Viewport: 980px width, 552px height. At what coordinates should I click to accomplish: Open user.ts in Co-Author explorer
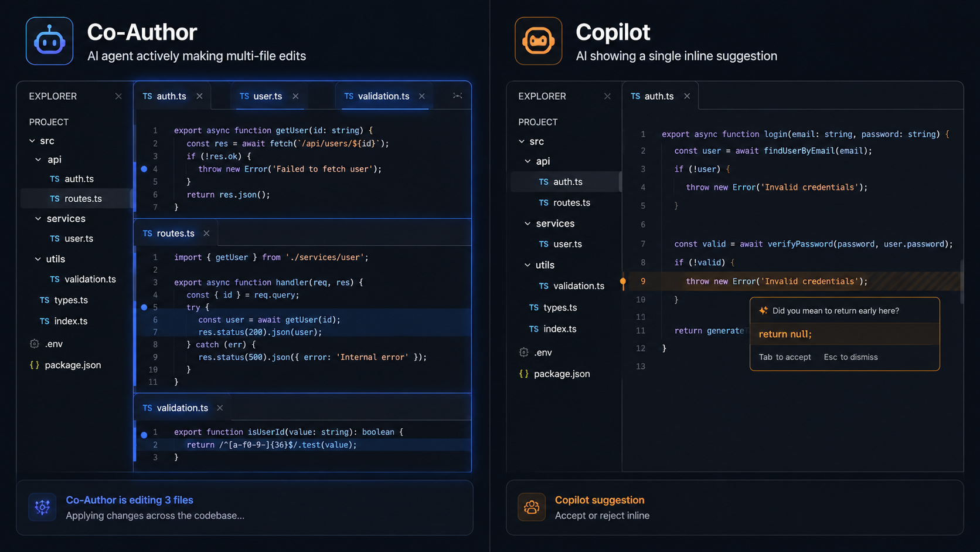tap(72, 239)
